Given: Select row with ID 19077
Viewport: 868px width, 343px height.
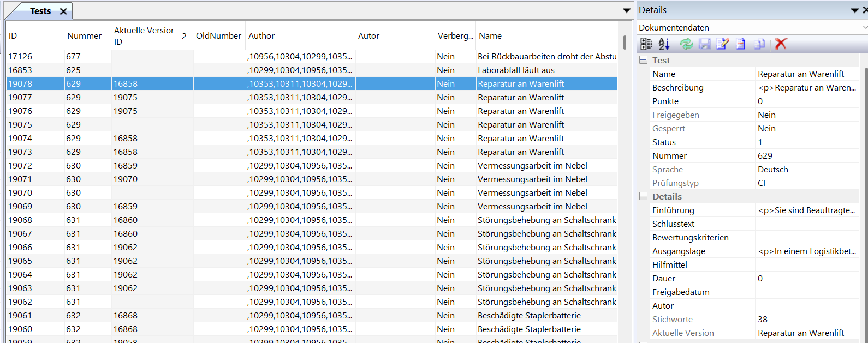Looking at the screenshot, I should [x=312, y=97].
